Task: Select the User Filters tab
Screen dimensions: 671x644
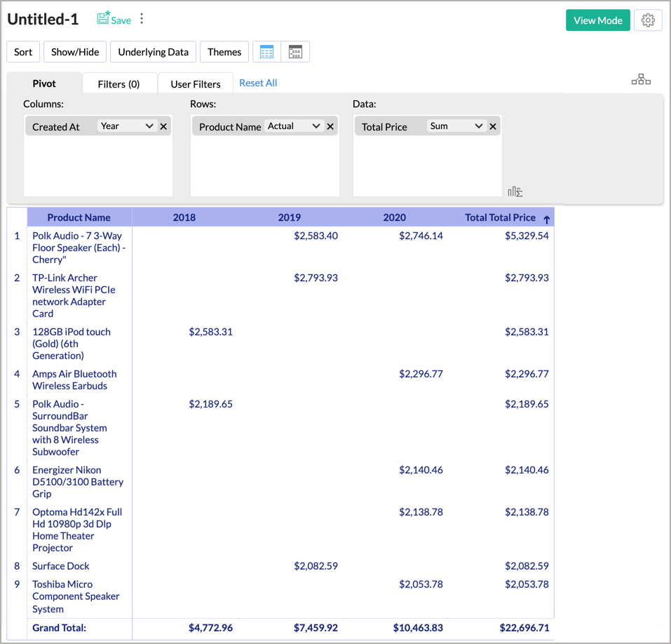Action: (196, 84)
